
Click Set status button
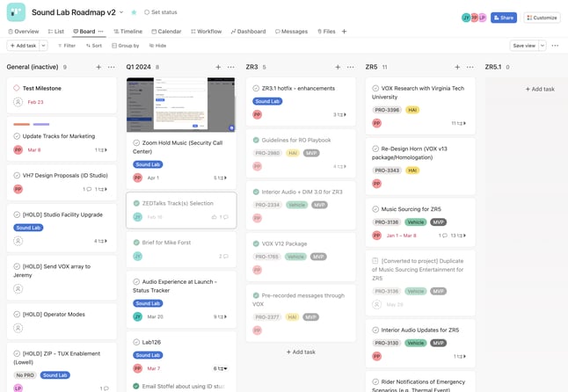click(x=161, y=12)
